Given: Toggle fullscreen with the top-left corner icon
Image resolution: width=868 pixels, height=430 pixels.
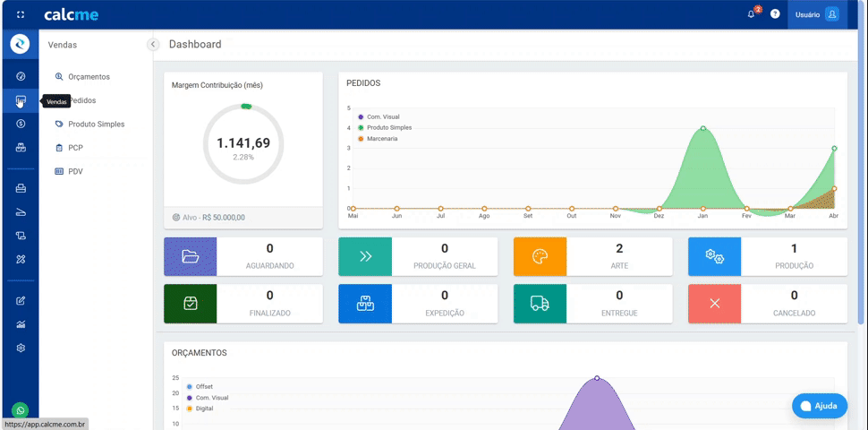Looking at the screenshot, I should click(x=21, y=15).
